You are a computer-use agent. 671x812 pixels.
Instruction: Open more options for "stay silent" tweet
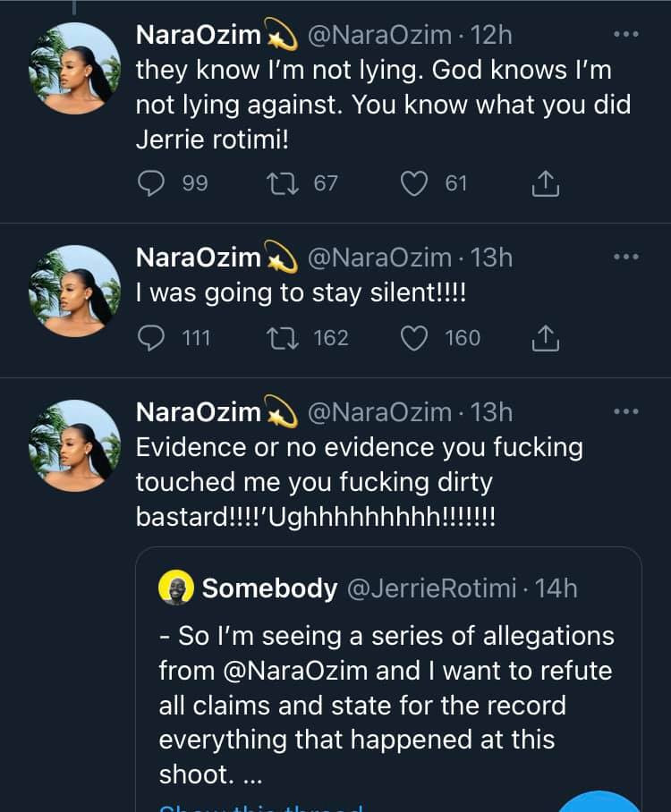[x=625, y=257]
